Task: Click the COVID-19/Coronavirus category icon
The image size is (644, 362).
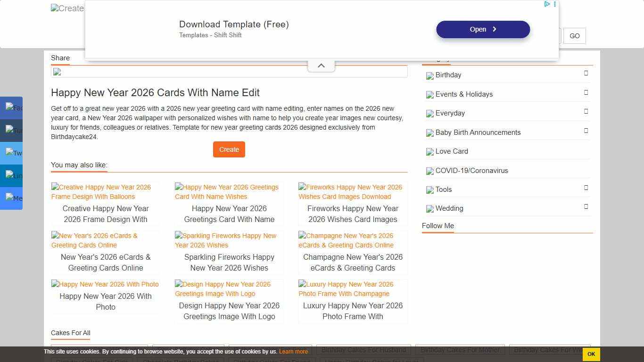Action: [x=430, y=171]
